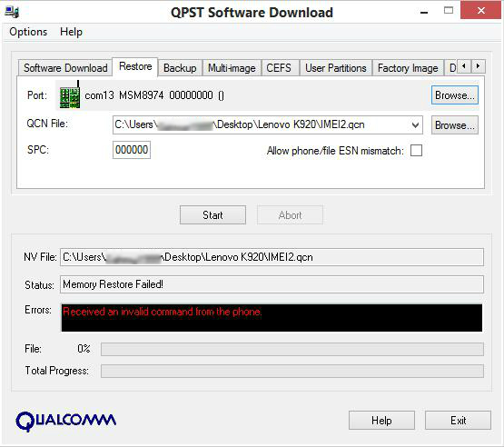The height and width of the screenshot is (447, 504).
Task: Click the QPST app icon in title bar
Action: 12,12
